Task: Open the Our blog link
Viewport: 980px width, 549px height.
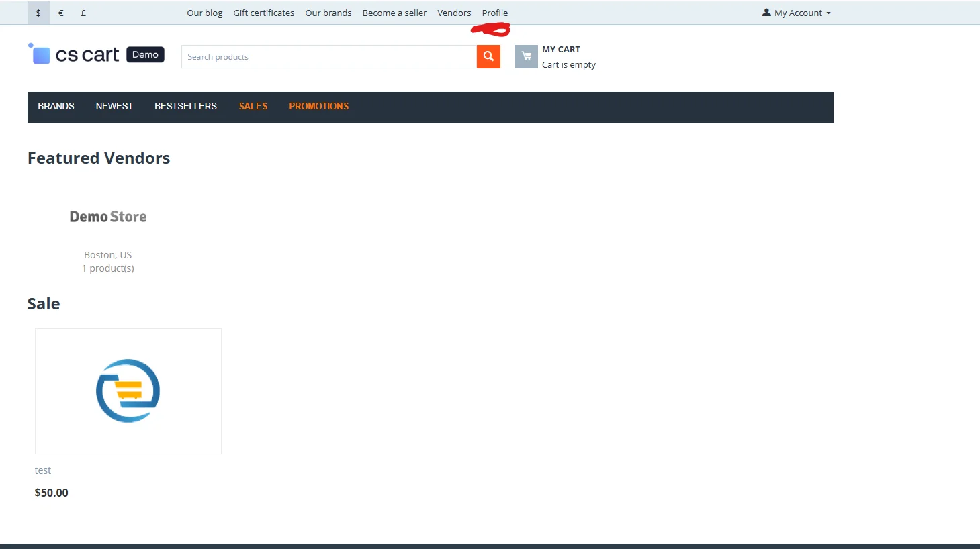Action: coord(205,13)
